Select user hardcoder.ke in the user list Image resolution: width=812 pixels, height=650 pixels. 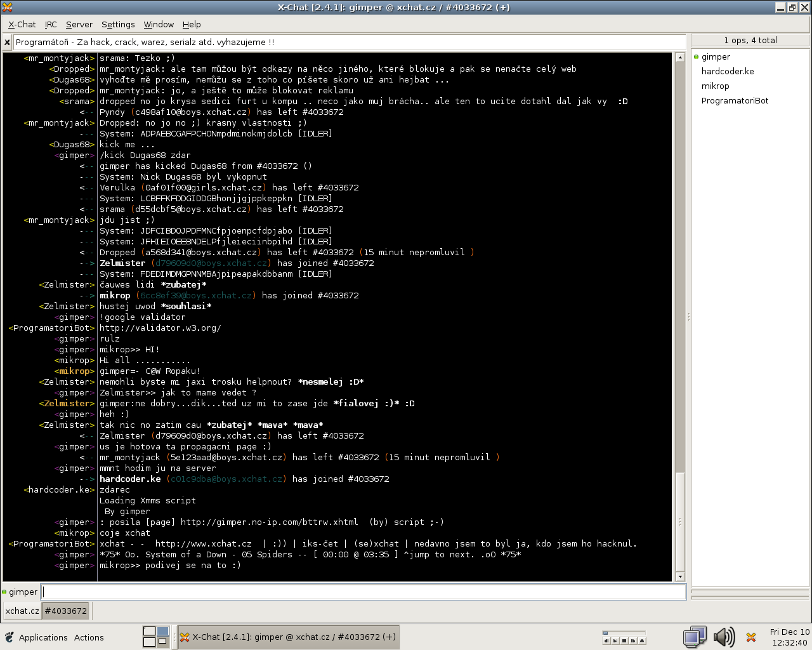728,71
